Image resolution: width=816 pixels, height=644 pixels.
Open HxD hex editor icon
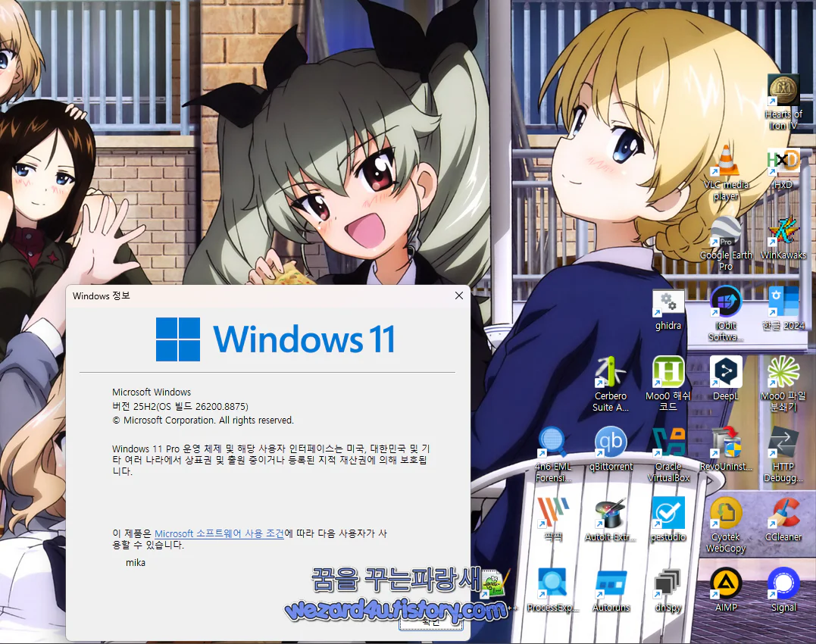(783, 168)
